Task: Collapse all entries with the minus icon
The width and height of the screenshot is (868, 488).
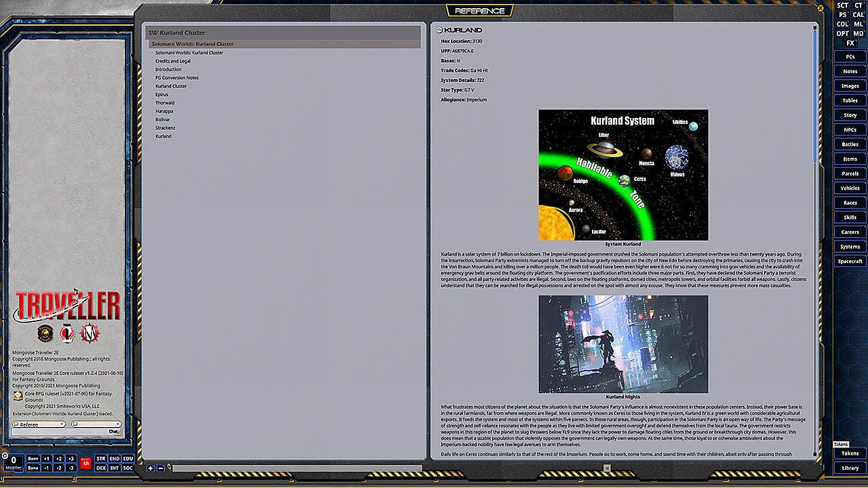Action: (160, 468)
